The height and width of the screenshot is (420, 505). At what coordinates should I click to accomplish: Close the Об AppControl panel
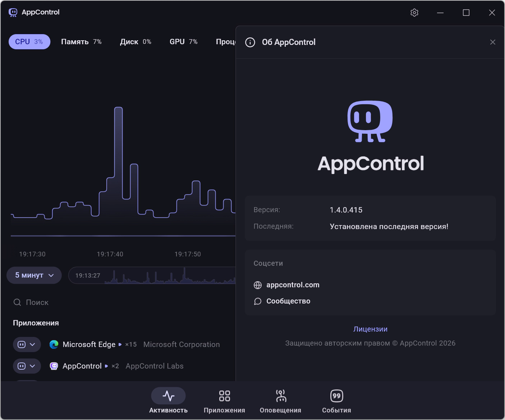pos(493,42)
